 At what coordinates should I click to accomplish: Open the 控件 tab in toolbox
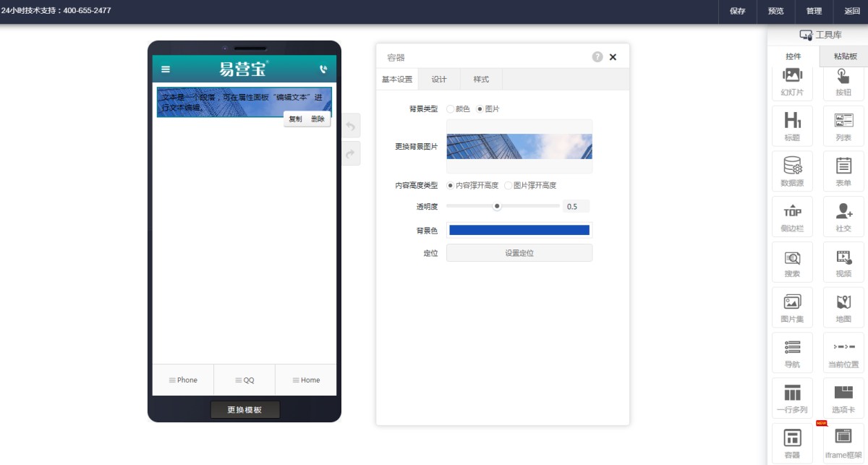pos(793,56)
